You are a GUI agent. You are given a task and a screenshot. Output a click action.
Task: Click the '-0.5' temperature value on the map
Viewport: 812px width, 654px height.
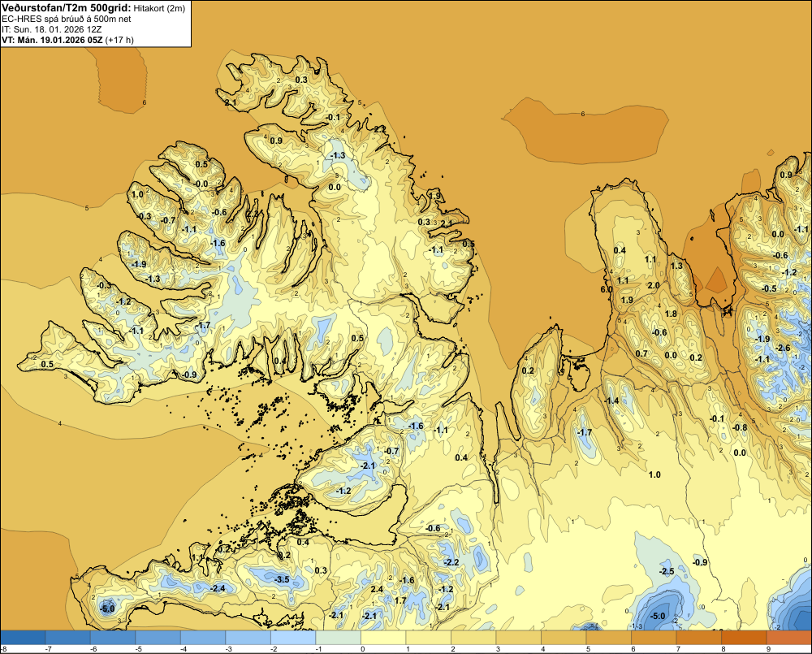coord(769,288)
